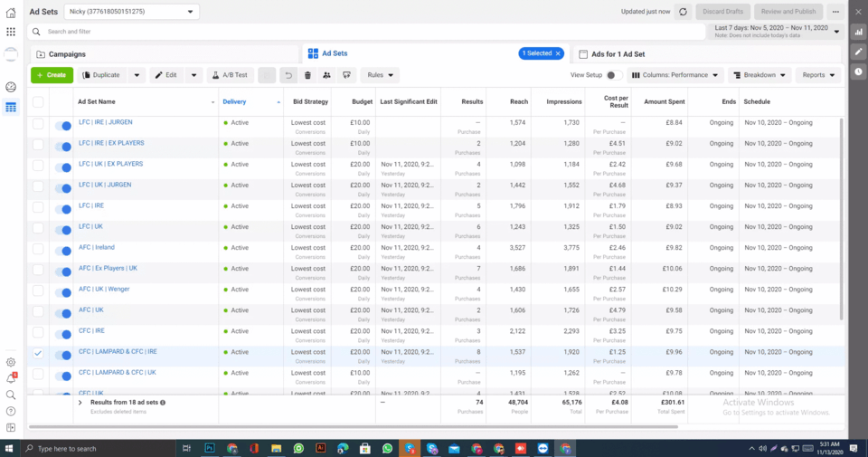Image resolution: width=868 pixels, height=457 pixels.
Task: Open Photoshop from the Windows taskbar
Action: (210, 448)
